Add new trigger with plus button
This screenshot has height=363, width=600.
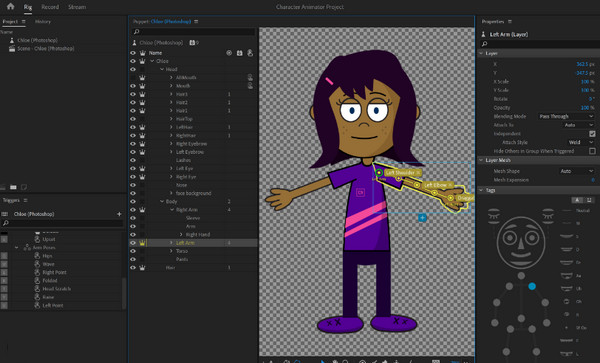tap(119, 214)
